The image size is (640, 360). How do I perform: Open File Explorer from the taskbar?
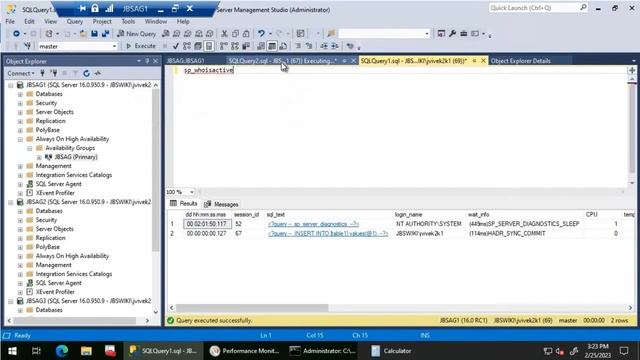[x=86, y=351]
